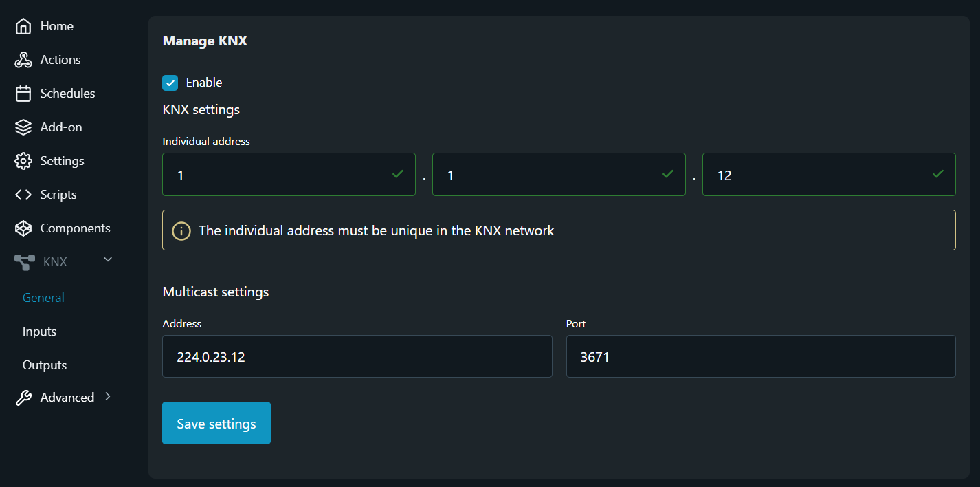Click the info icon in unique address notice
The width and height of the screenshot is (980, 487).
coord(181,230)
